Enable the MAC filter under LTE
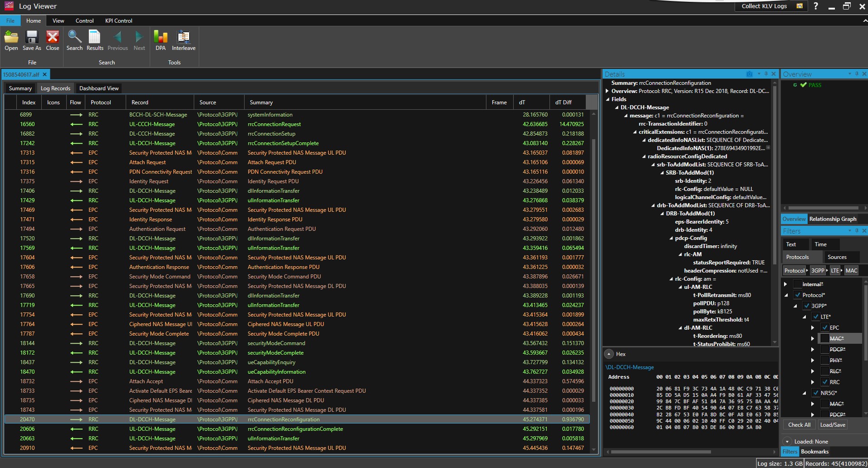 coord(824,338)
